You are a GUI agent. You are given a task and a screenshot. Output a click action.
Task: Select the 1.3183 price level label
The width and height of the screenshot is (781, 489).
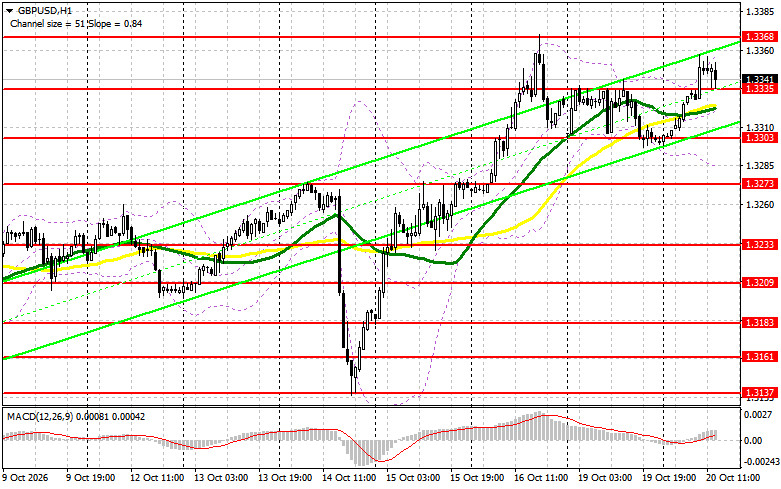click(759, 323)
